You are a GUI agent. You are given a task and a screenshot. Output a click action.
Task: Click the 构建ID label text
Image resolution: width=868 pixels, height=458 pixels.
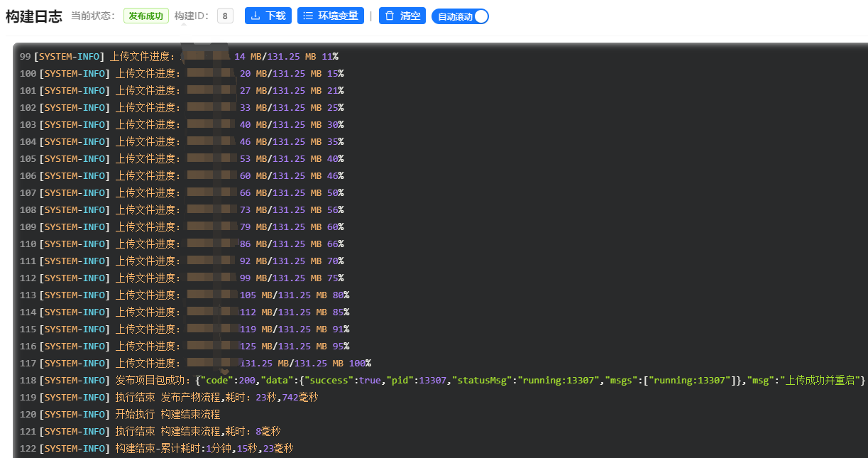(x=192, y=16)
